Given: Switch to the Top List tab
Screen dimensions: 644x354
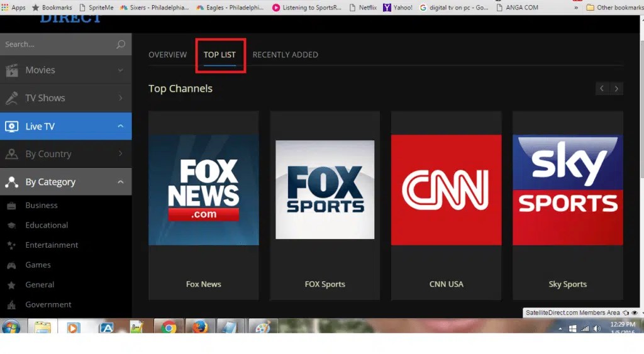Looking at the screenshot, I should pyautogui.click(x=219, y=55).
